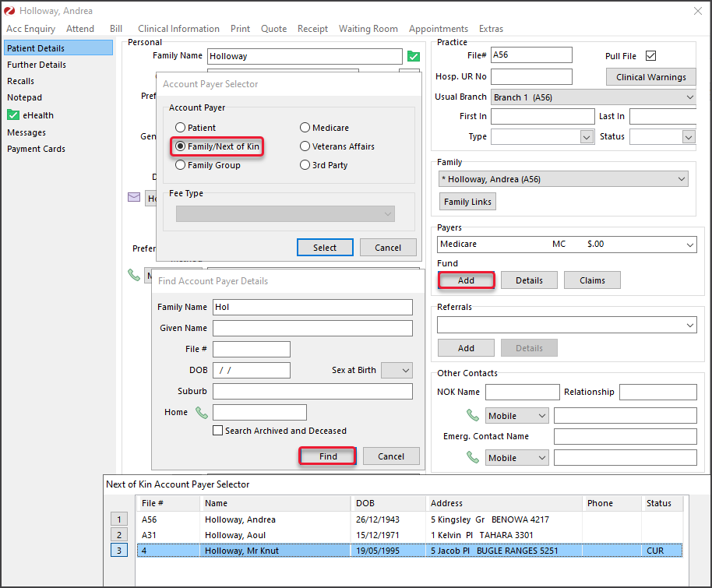Click the phone icon below NOK Name
Viewport: 712px width, 588px height.
pyautogui.click(x=472, y=416)
